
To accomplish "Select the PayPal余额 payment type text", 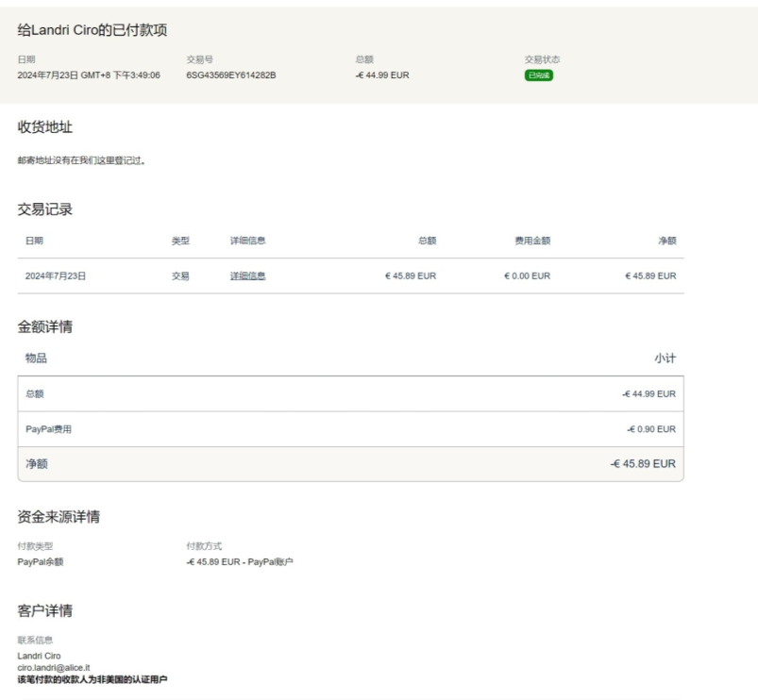I will (x=42, y=562).
